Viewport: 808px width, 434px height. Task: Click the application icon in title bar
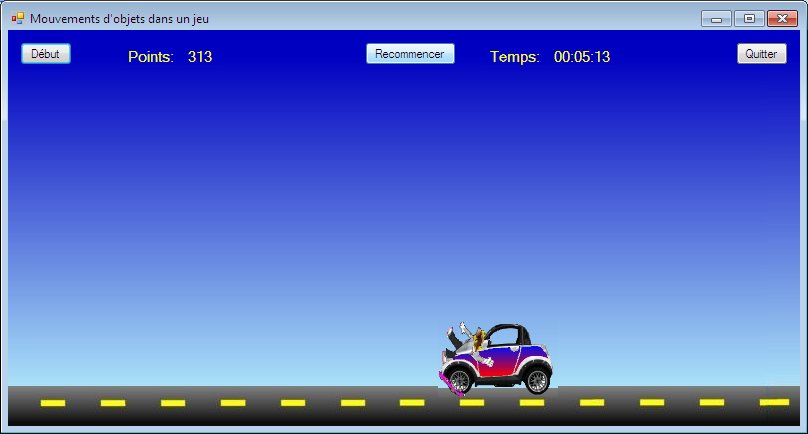point(18,19)
